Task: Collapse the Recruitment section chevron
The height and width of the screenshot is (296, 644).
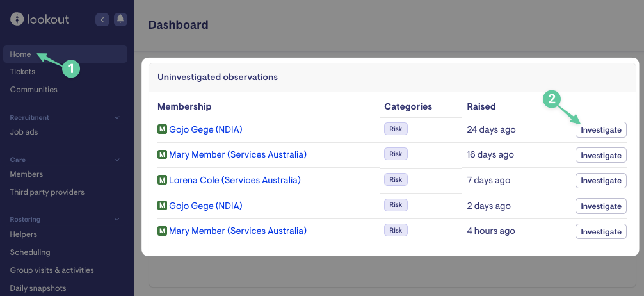Action: coord(117,118)
